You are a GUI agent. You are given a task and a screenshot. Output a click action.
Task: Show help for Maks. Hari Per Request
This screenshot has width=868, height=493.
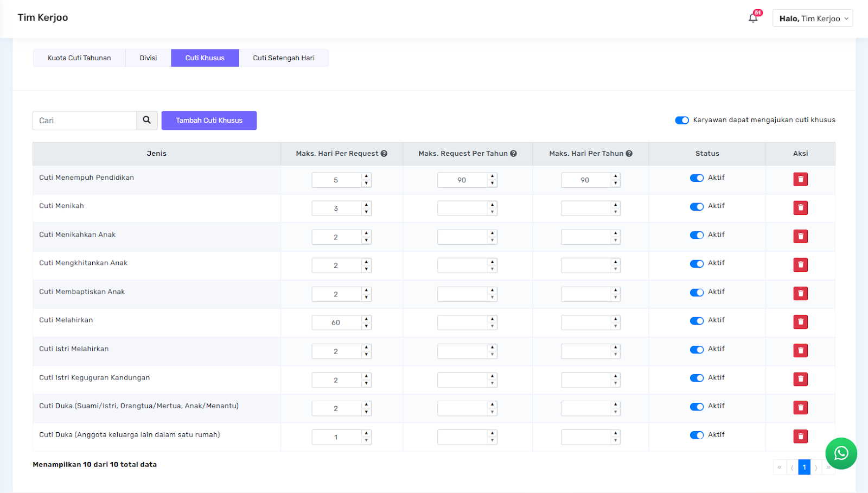[x=384, y=154]
